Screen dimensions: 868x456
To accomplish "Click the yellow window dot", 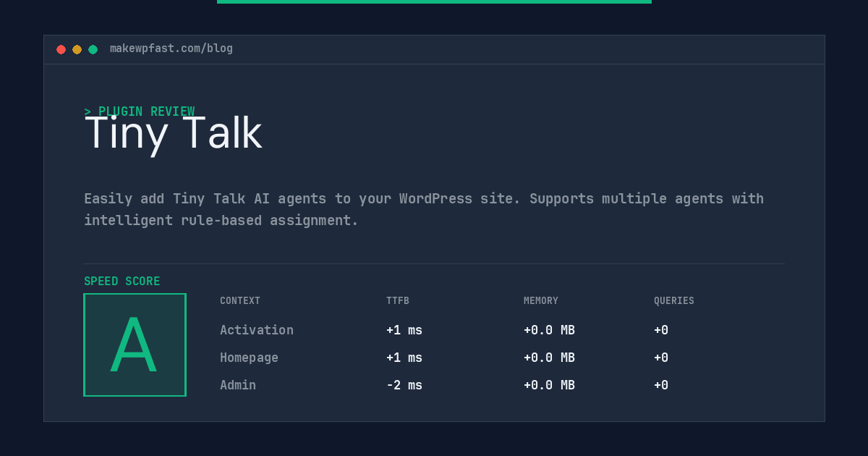I will pyautogui.click(x=77, y=49).
